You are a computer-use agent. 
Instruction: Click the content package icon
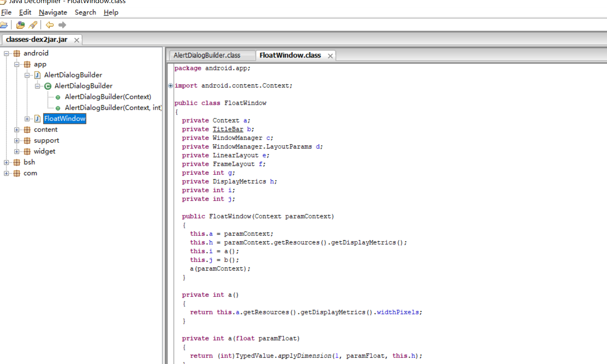27,129
